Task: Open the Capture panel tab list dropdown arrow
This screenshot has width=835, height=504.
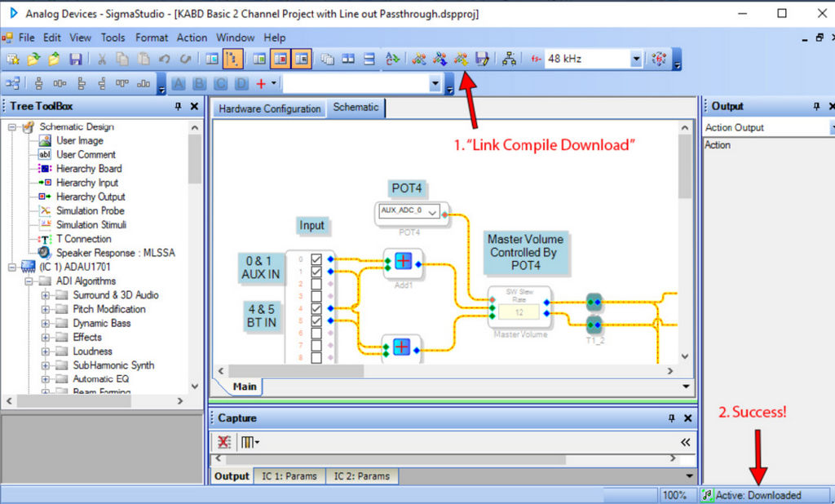Action: 689,475
